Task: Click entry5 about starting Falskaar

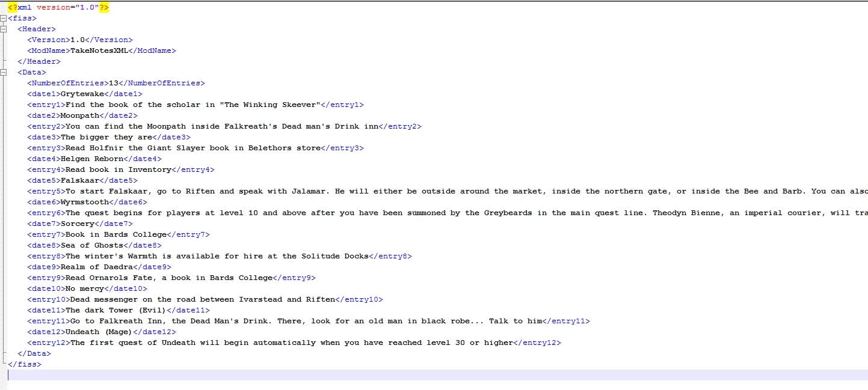Action: pos(448,191)
